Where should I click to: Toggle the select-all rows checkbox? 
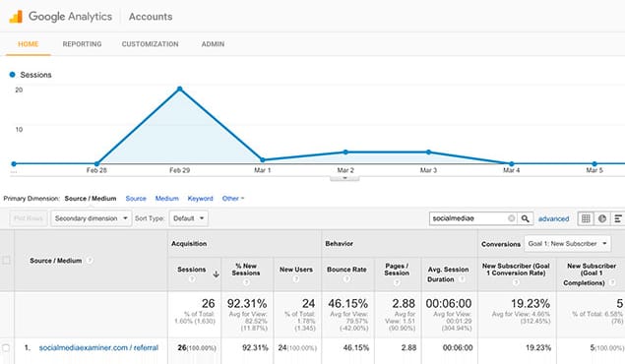(x=6, y=261)
